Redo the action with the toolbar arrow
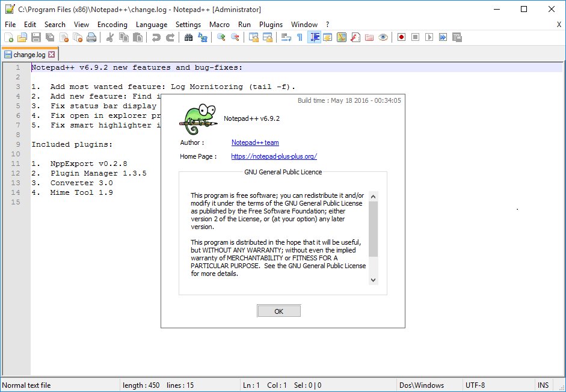Screen dimensions: 566x392 point(170,37)
